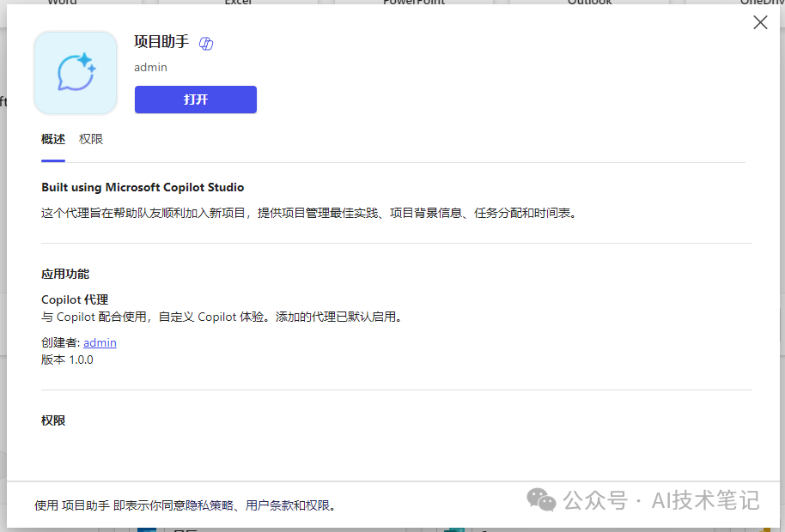
Task: Click the 权限 section heading near the bottom
Action: pyautogui.click(x=53, y=420)
